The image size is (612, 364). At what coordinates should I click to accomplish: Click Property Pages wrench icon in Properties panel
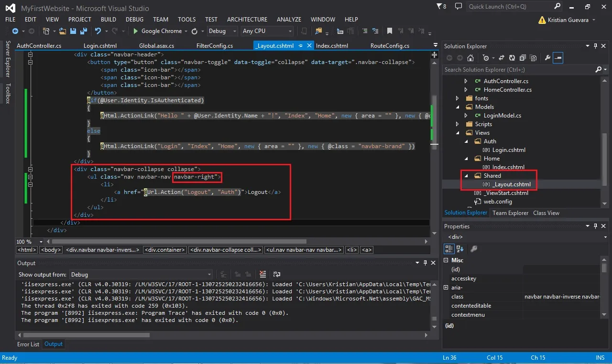pyautogui.click(x=474, y=249)
